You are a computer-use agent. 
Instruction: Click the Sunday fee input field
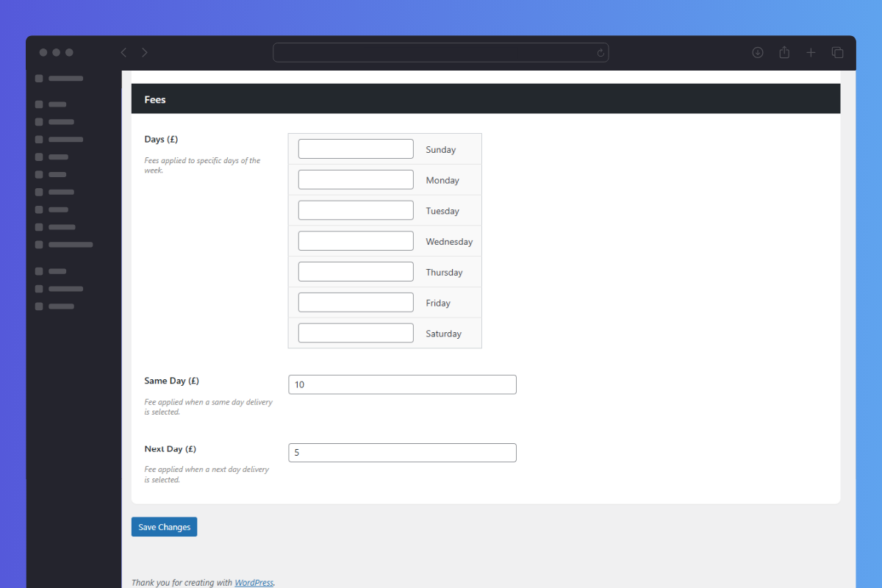356,148
